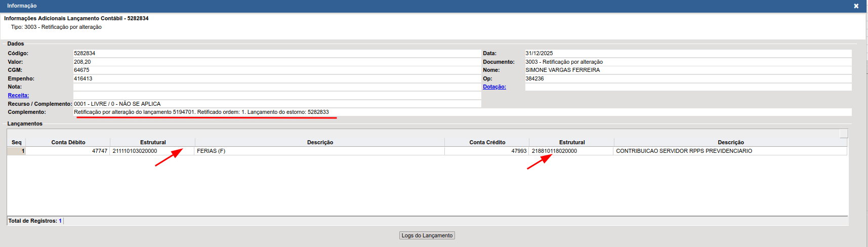The height and width of the screenshot is (247, 868).
Task: Click the Complemento text about Retificação
Action: tap(201, 112)
